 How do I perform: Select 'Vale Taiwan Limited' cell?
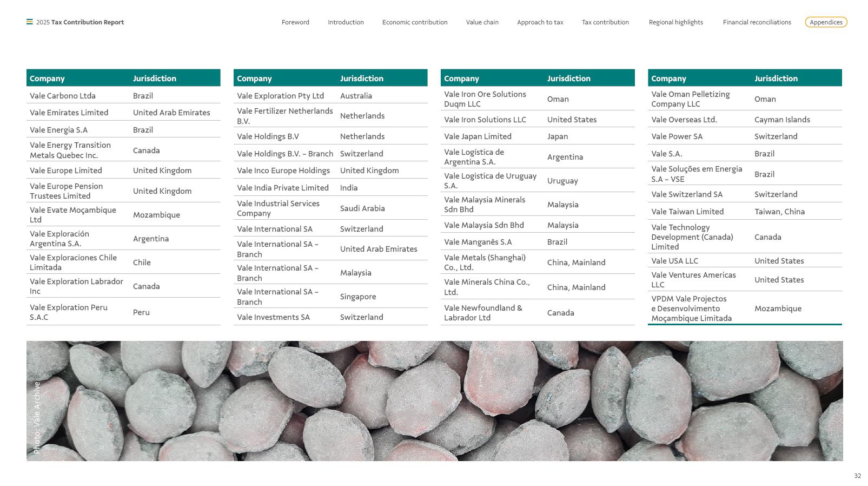[687, 212]
